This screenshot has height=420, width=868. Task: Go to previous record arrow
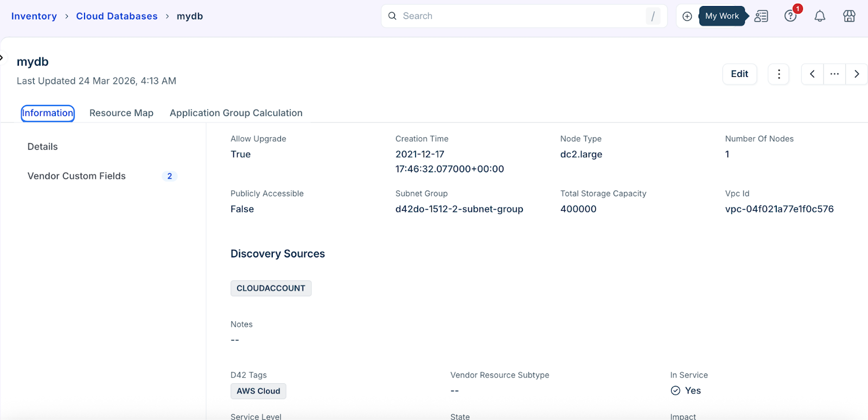812,74
